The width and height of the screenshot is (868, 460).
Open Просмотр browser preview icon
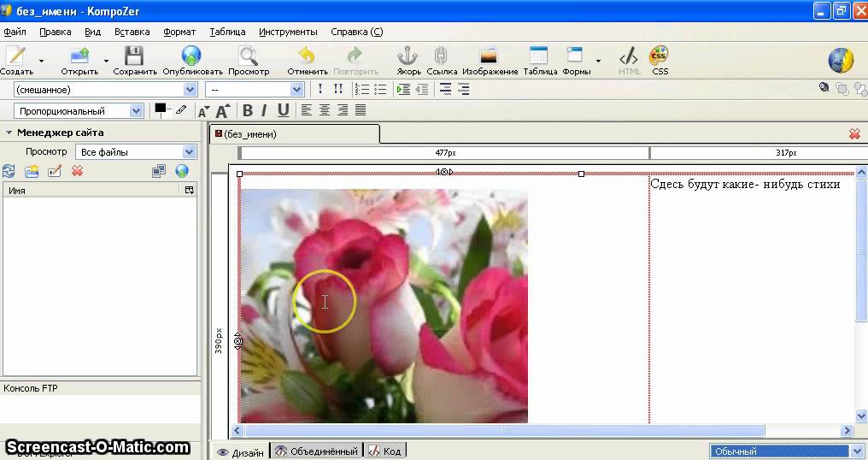click(248, 56)
